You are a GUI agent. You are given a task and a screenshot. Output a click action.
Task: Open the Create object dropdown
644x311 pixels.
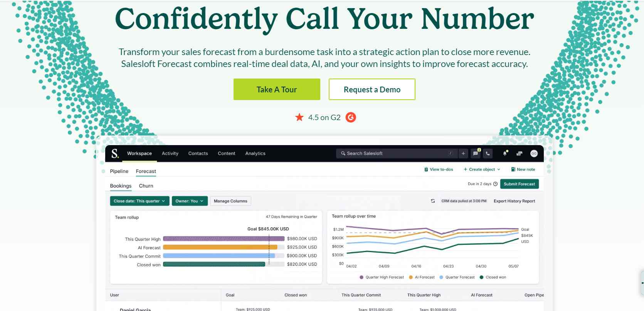[482, 169]
